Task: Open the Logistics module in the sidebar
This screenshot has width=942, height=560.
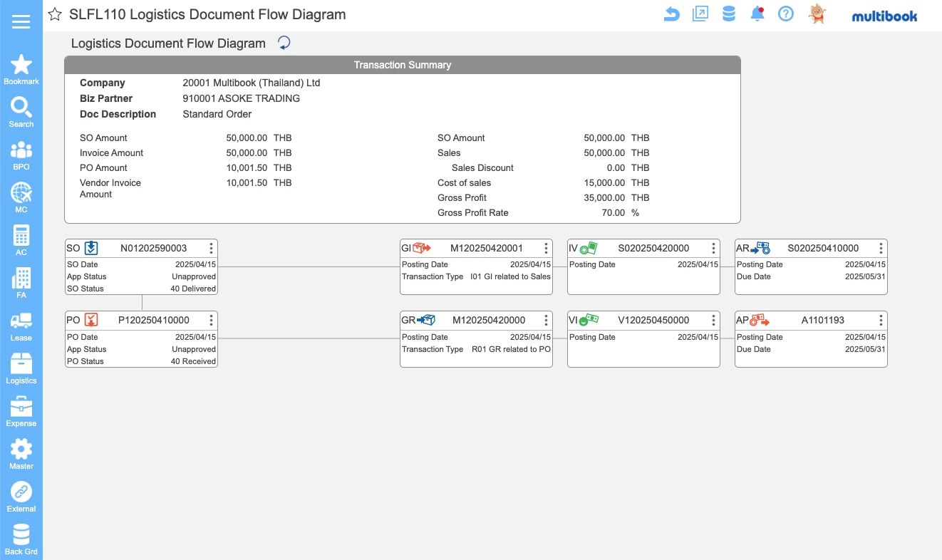Action: [x=21, y=368]
